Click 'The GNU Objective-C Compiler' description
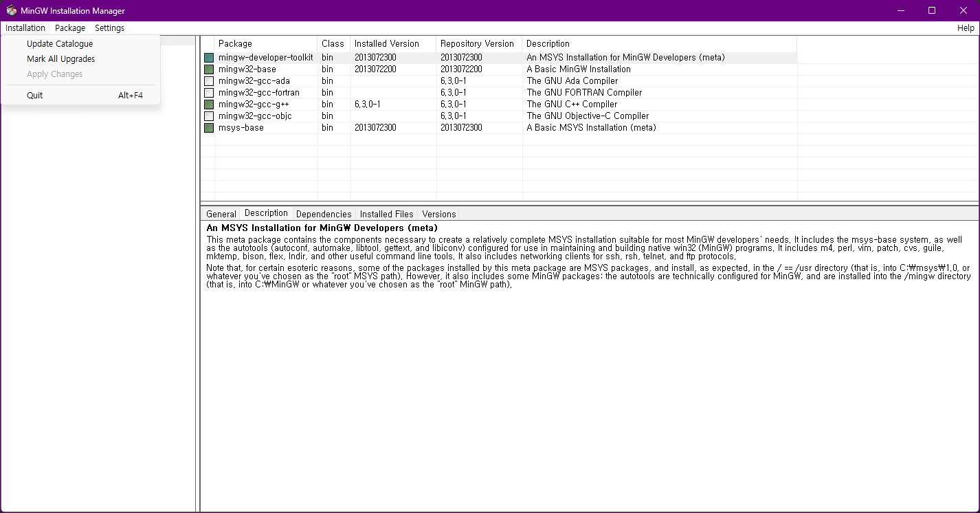The image size is (980, 513). click(588, 116)
